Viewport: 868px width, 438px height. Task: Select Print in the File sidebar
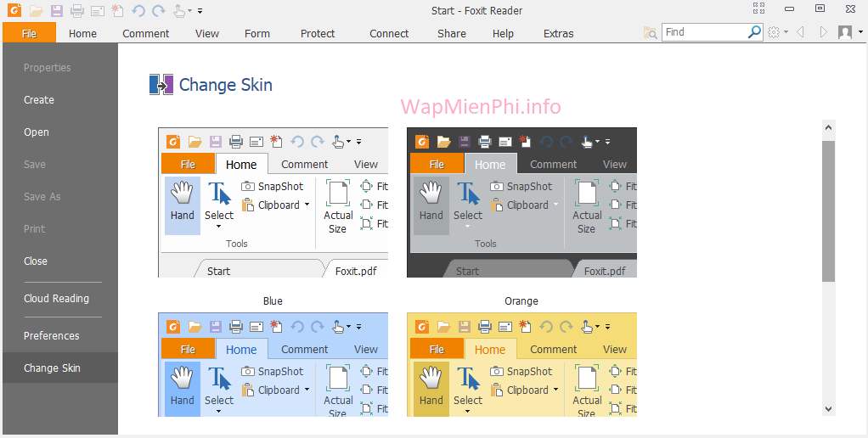(x=60, y=228)
